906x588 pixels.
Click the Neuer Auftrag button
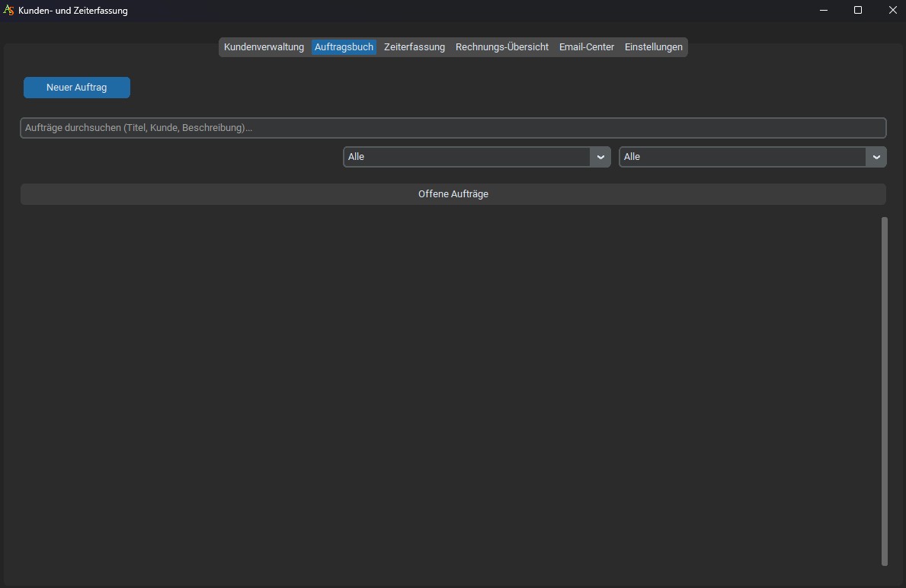click(x=77, y=88)
